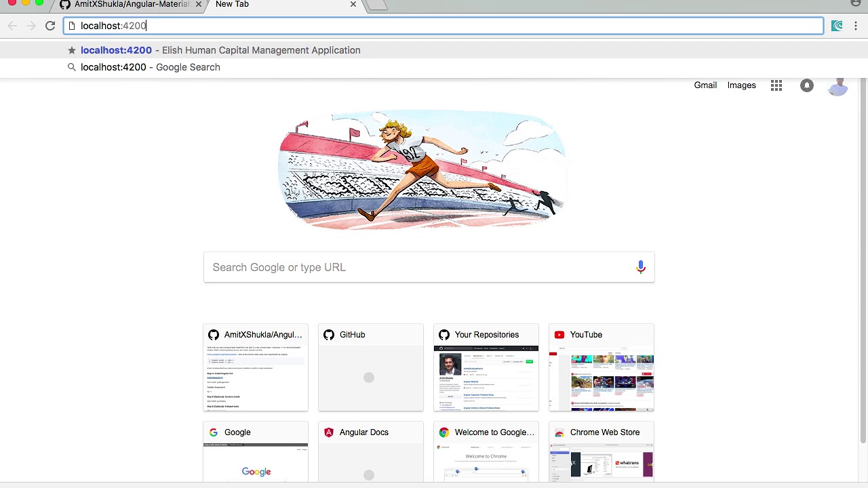
Task: Click the Google Doodle runner image
Action: tap(421, 169)
